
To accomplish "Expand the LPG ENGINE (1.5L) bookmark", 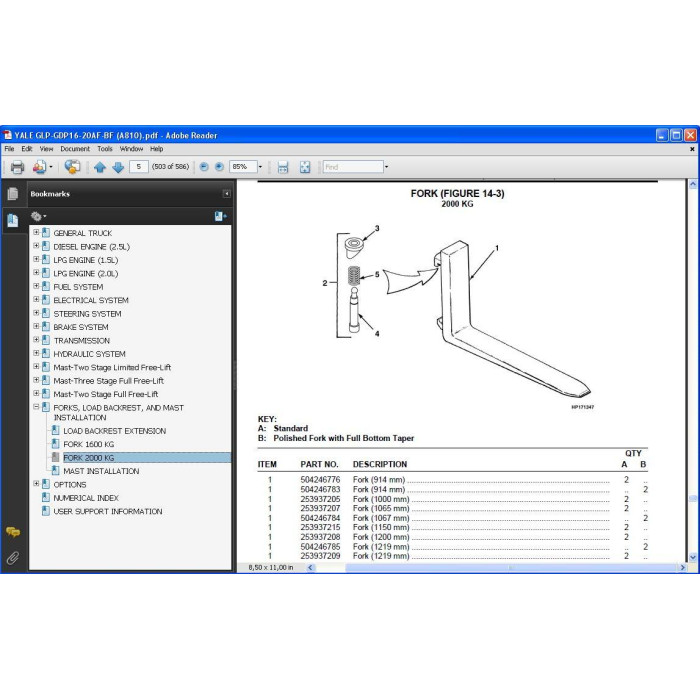I will pos(36,259).
